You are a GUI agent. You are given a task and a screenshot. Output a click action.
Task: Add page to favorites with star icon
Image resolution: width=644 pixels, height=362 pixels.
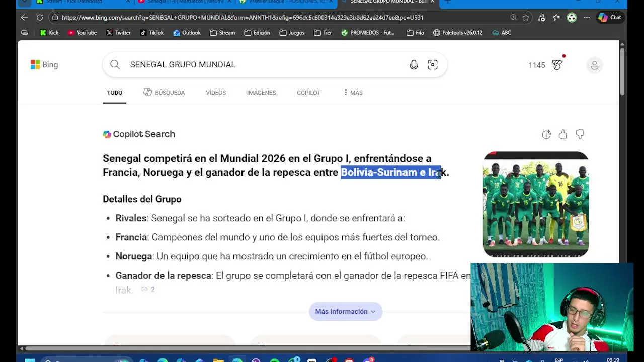[x=526, y=17]
